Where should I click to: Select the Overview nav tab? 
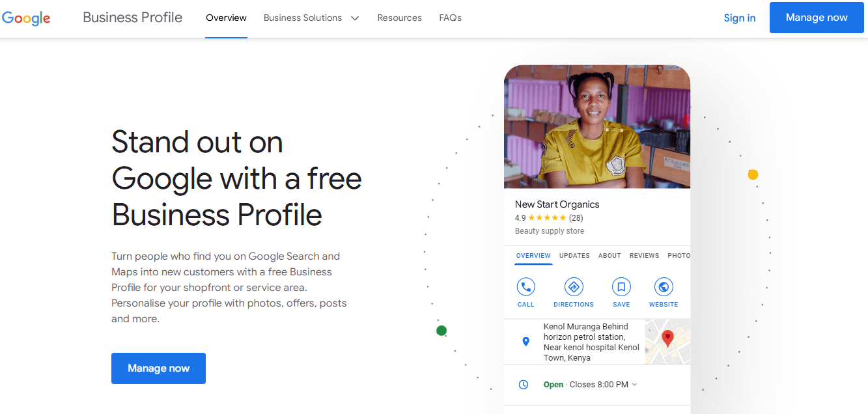226,18
